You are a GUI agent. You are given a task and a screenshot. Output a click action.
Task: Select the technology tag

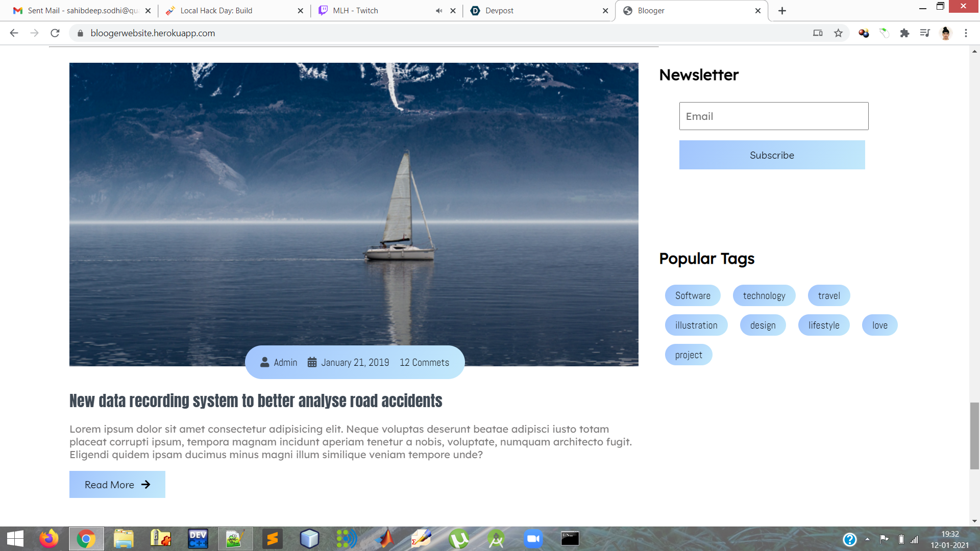pyautogui.click(x=764, y=296)
